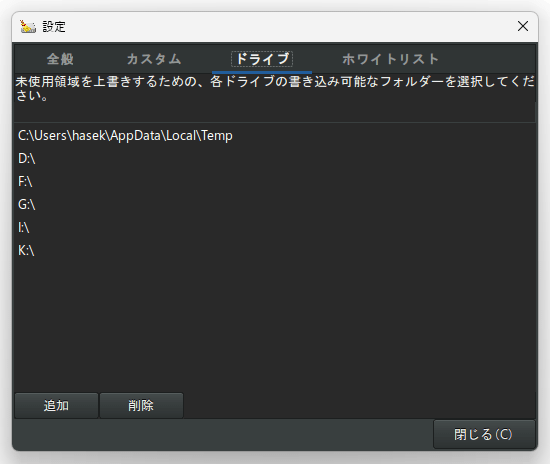Select the D:\ drive entry

coord(275,159)
